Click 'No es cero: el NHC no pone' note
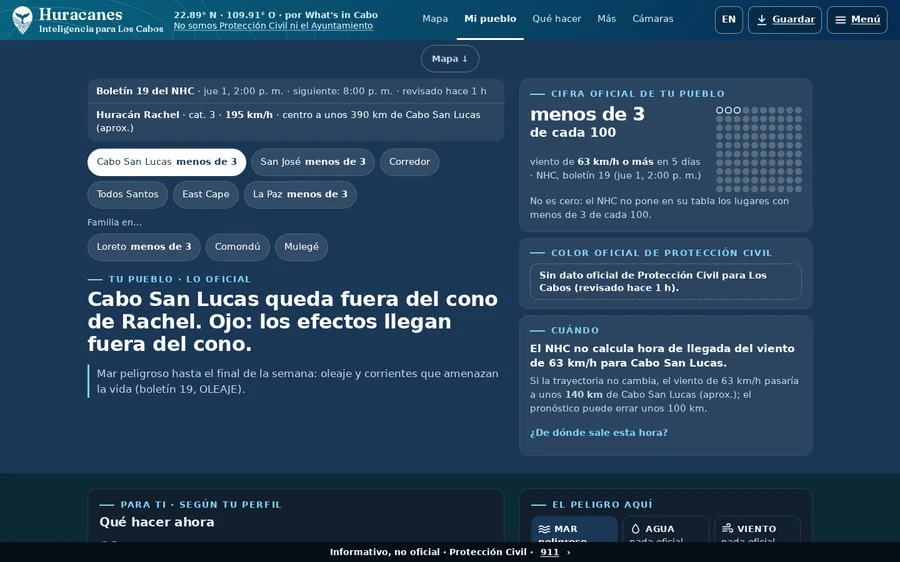This screenshot has width=900, height=562. coord(660,208)
